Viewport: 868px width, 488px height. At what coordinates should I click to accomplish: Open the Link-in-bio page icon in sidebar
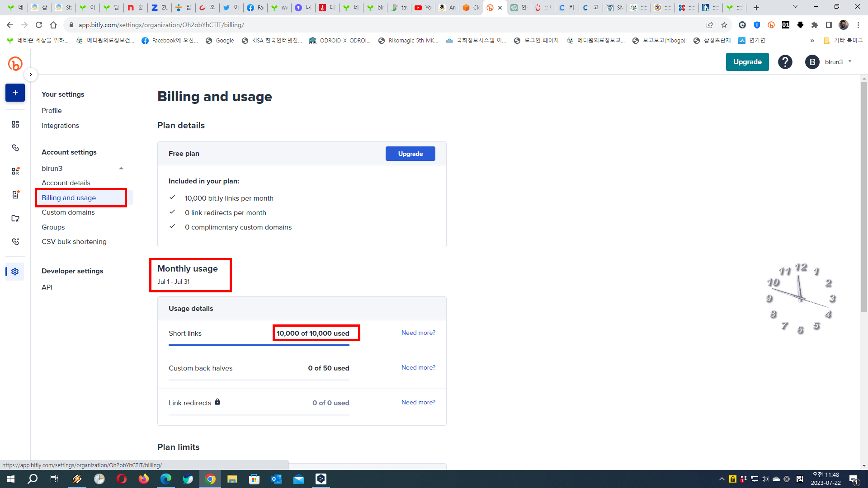click(x=15, y=195)
